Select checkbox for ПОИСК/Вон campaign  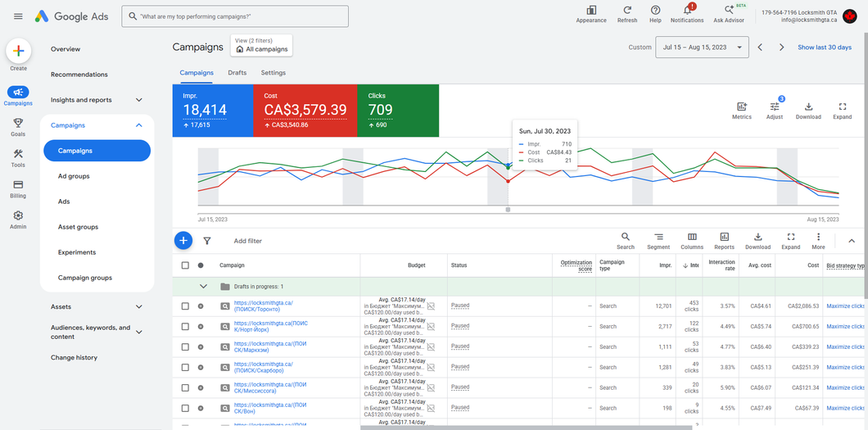(185, 409)
